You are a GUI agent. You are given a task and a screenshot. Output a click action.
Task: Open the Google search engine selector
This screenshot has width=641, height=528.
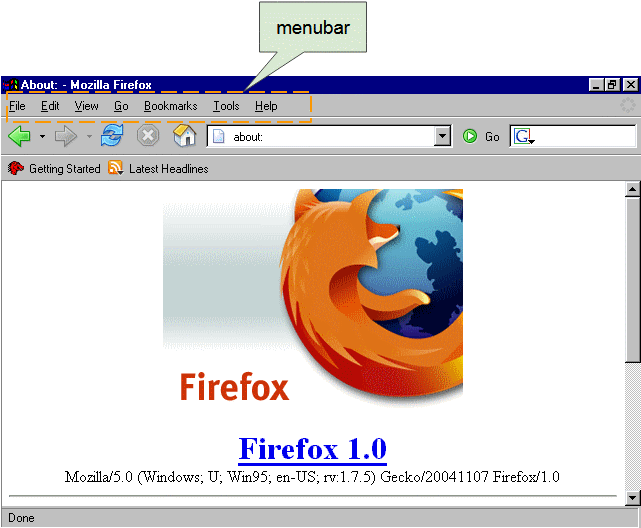(524, 136)
